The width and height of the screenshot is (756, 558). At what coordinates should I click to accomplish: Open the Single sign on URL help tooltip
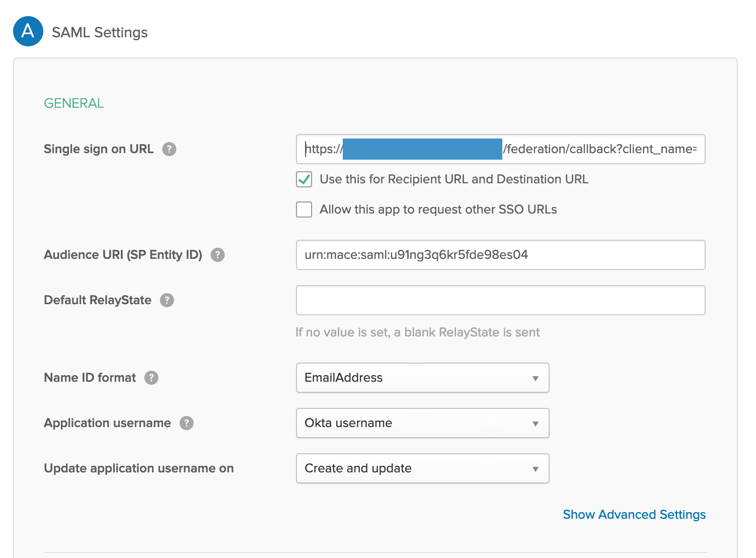(169, 149)
